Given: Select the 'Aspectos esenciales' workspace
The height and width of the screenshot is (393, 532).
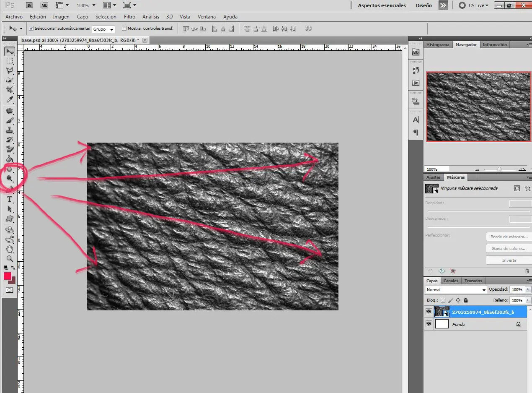Looking at the screenshot, I should point(382,5).
